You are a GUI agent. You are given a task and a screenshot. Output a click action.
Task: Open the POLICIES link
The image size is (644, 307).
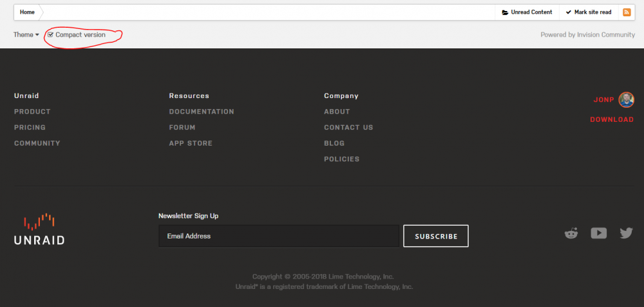(x=342, y=159)
